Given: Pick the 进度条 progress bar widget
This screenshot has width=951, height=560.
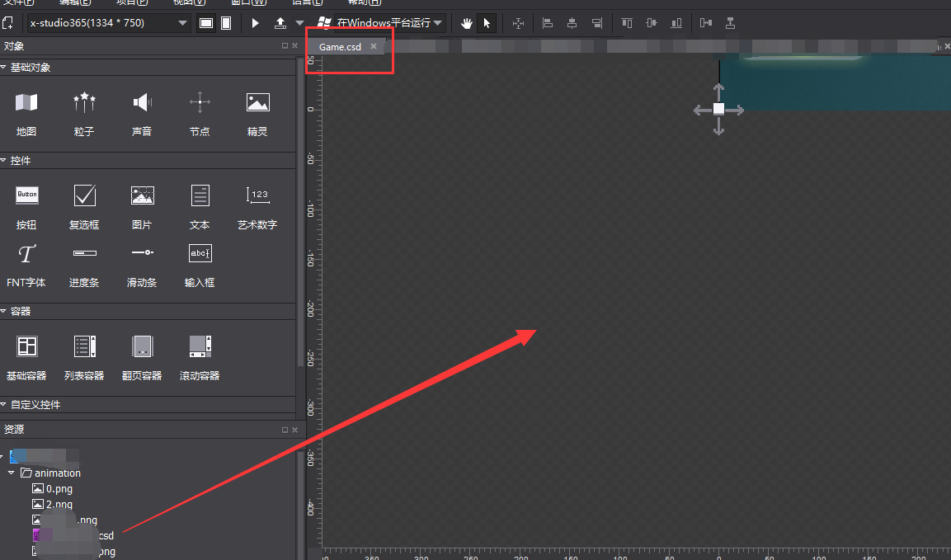Looking at the screenshot, I should tap(83, 265).
